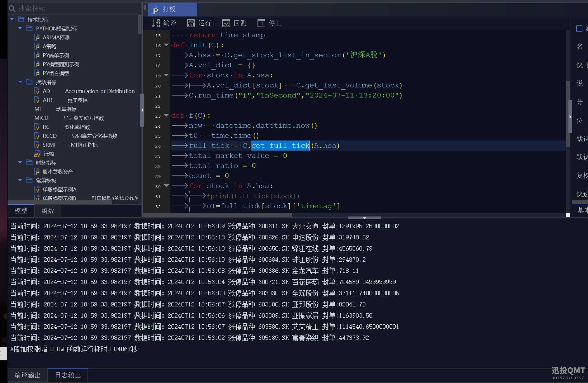Select PY模型回测示例 in the tree
Image resolution: width=588 pixels, height=383 pixels.
61,64
